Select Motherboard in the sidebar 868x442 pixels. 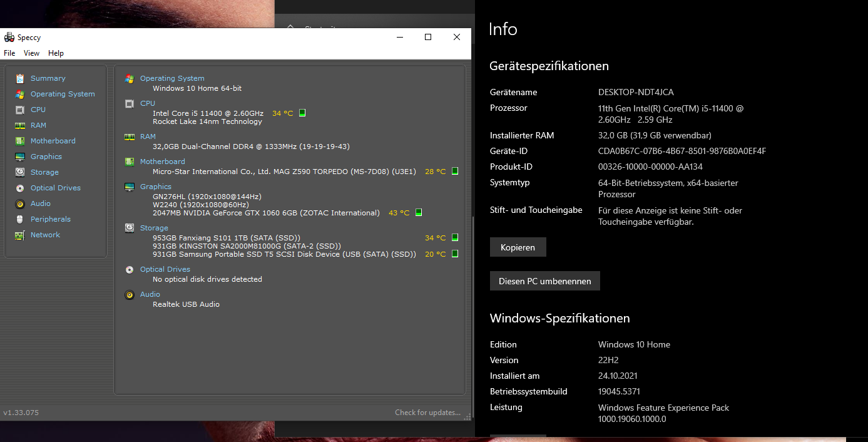click(53, 141)
